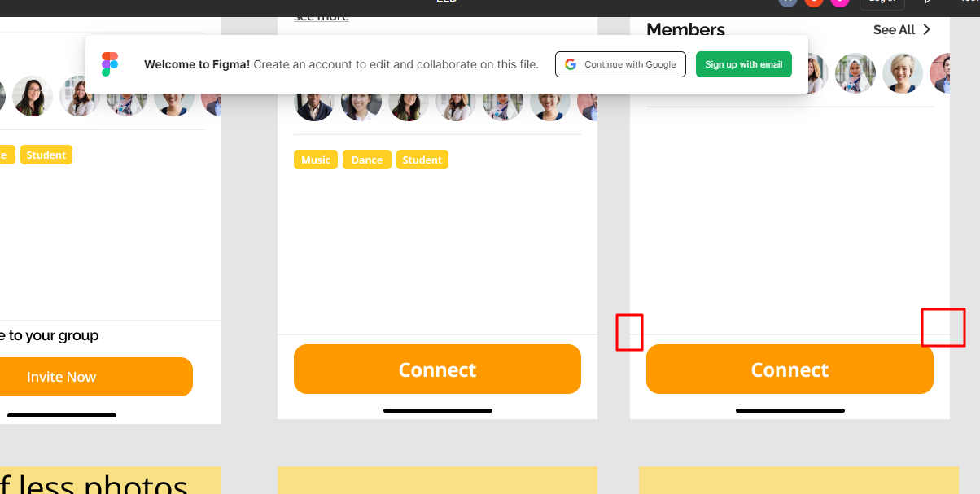Click the blue-gray collaborator avatar in the top bar
Viewport: 980px width, 494px height.
[x=787, y=3]
